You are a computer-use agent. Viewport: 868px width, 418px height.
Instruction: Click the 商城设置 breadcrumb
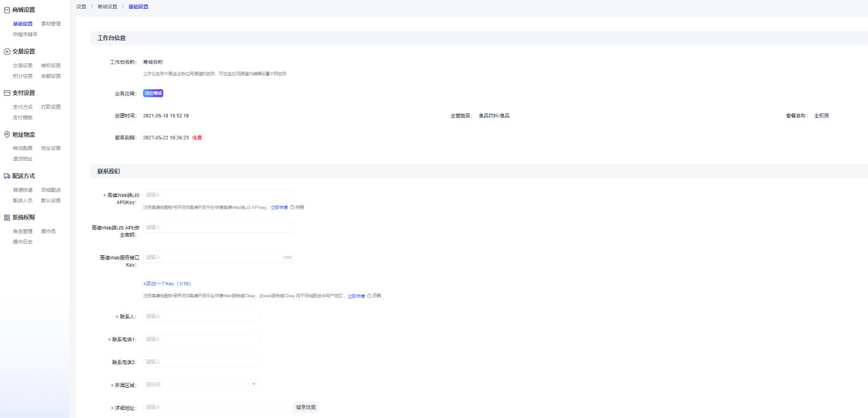pyautogui.click(x=107, y=6)
